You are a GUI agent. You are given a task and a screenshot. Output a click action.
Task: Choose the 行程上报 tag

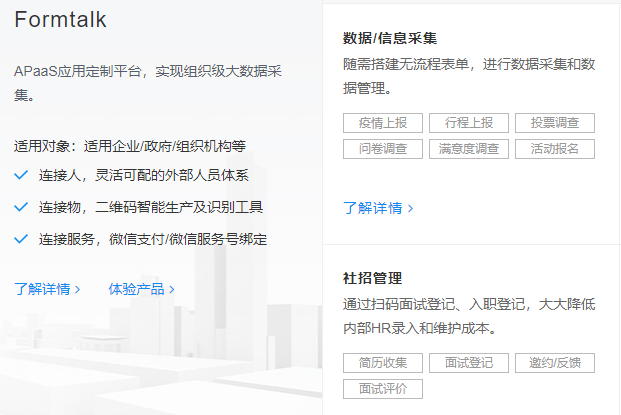tap(468, 123)
